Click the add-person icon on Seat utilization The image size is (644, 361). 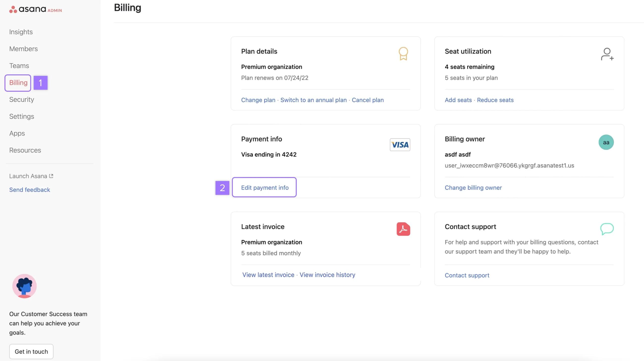point(607,54)
